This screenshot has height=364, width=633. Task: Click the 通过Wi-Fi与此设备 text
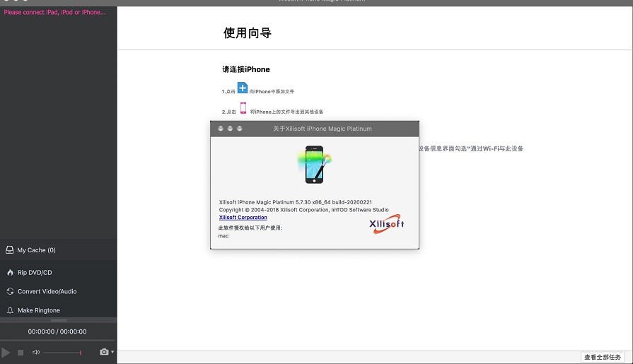(497, 148)
